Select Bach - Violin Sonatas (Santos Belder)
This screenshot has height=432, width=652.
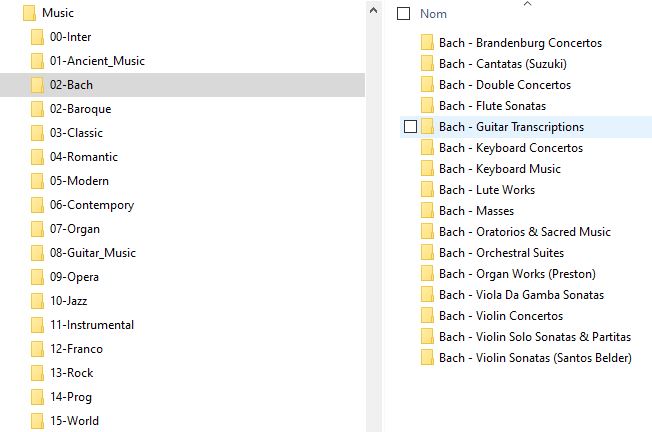pos(535,358)
